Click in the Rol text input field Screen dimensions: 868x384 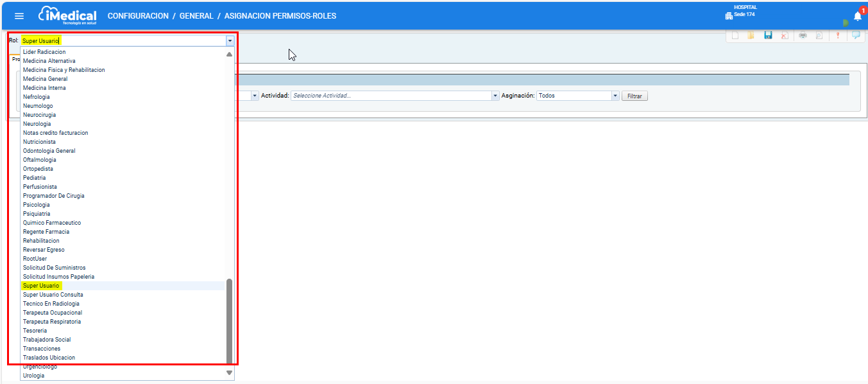[x=122, y=40]
